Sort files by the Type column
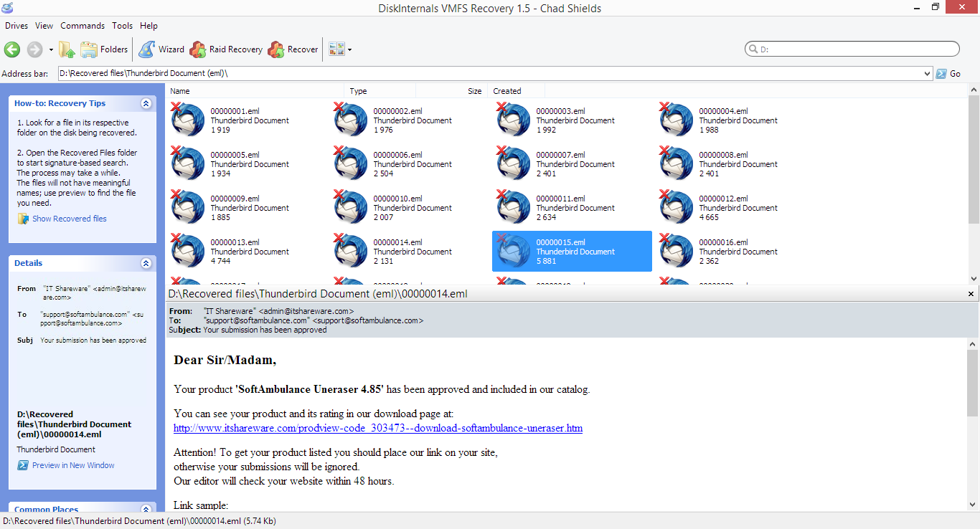The height and width of the screenshot is (529, 980). pyautogui.click(x=380, y=91)
